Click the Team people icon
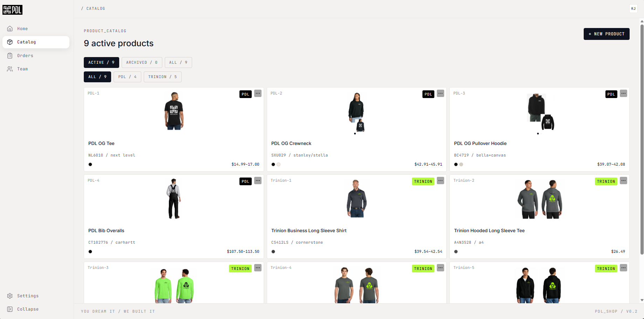644x319 pixels. 10,69
